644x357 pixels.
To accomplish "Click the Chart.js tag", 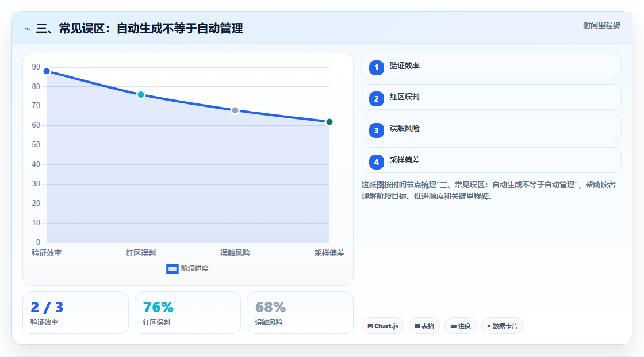I will (383, 326).
